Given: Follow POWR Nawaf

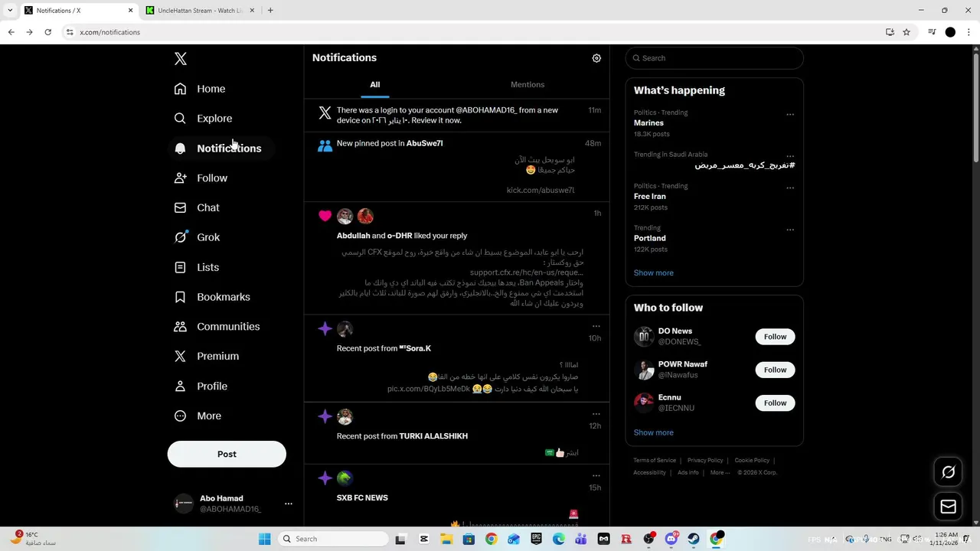Looking at the screenshot, I should coord(775,370).
